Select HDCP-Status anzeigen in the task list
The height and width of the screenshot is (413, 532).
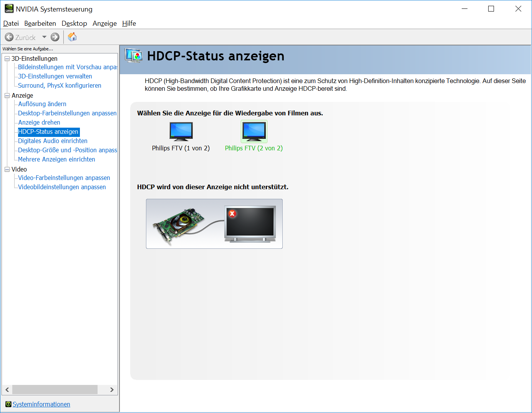pos(48,132)
